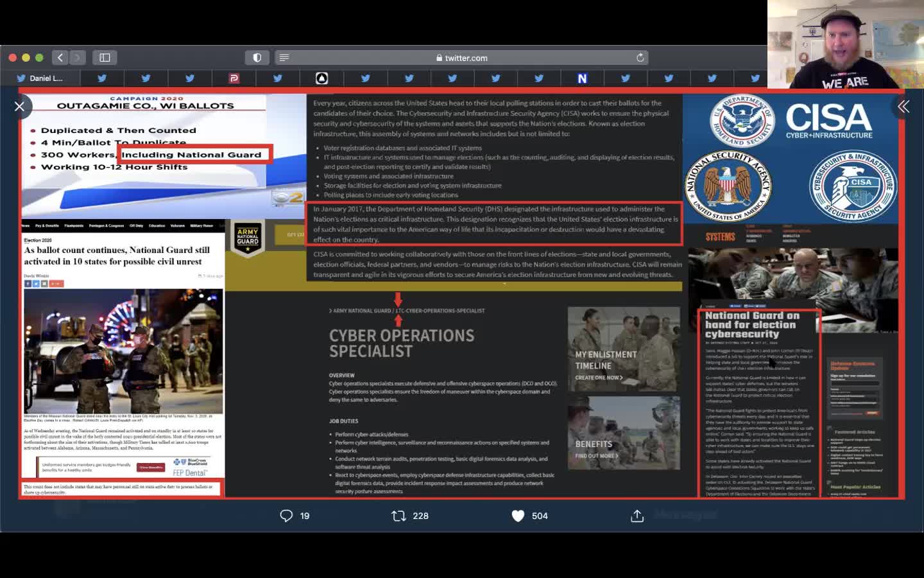Switch to the Daniel L... tab
The height and width of the screenshot is (578, 924).
point(40,78)
